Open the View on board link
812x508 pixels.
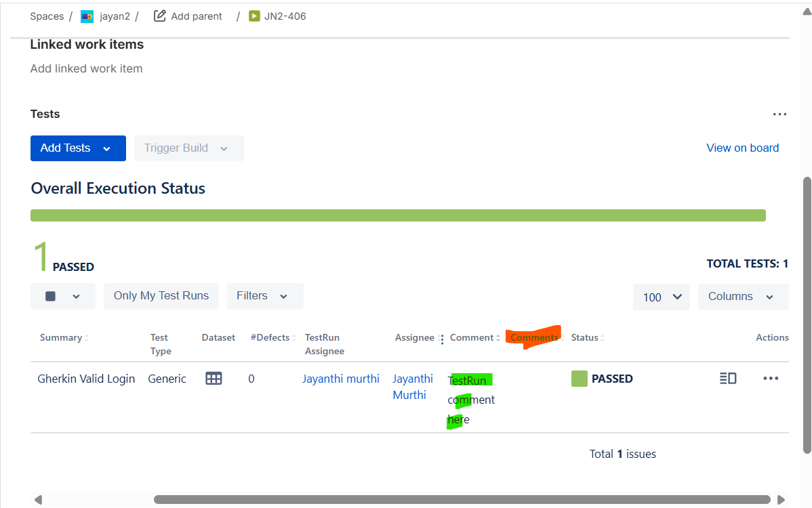click(742, 148)
